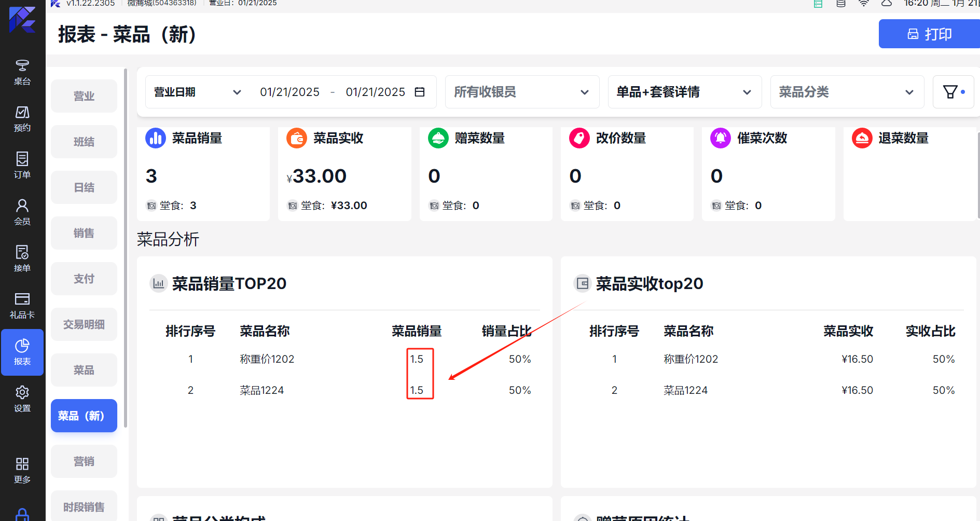The image size is (980, 521).
Task: Click the 催菜次数 purple bell icon
Action: click(721, 138)
